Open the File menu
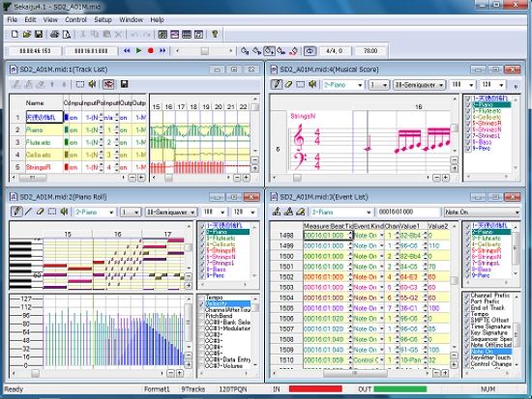Screen dimensions: 532x399 point(13,19)
